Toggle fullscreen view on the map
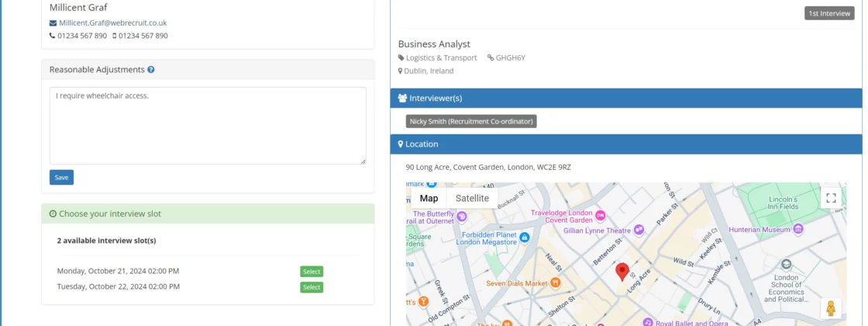 click(x=831, y=198)
